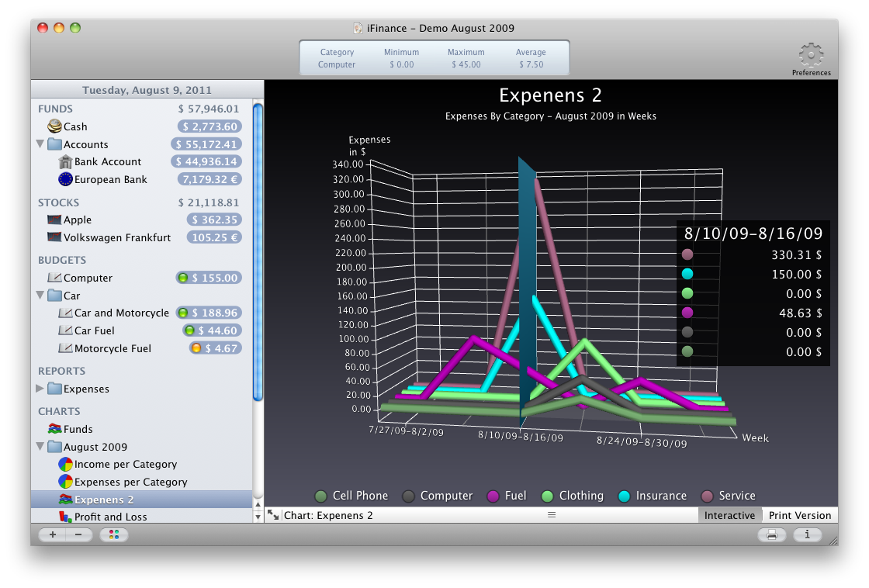The height and width of the screenshot is (588, 869).
Task: Click the Computer budget graph icon
Action: 54,277
